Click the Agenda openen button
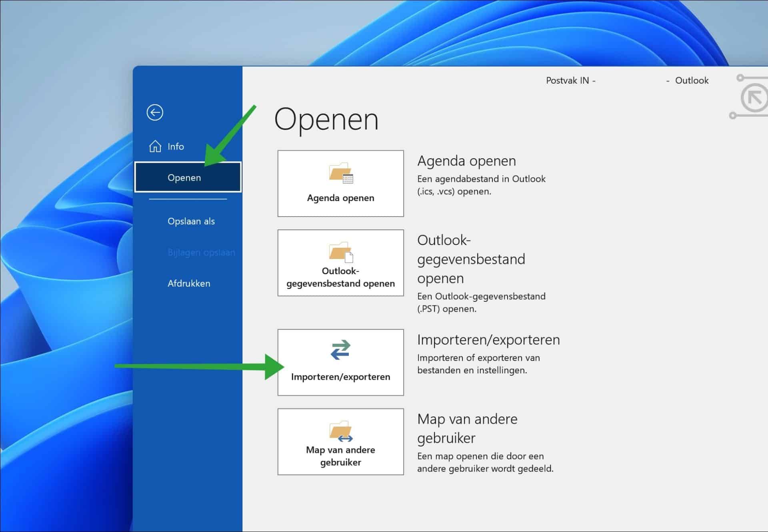Image resolution: width=768 pixels, height=532 pixels. (340, 183)
